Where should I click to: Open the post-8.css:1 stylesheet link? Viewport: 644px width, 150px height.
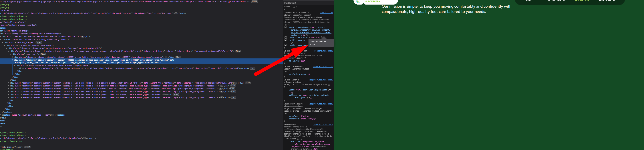(x=326, y=13)
